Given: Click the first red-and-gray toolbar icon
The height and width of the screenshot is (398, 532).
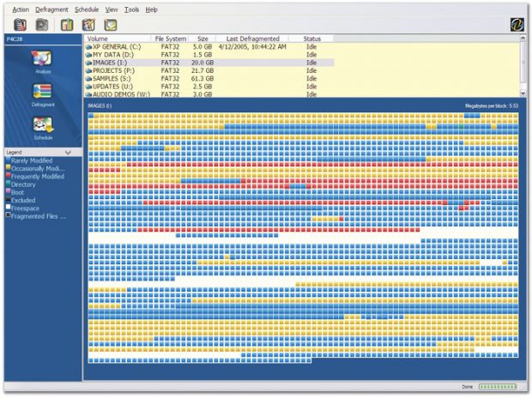Looking at the screenshot, I should click(x=20, y=25).
